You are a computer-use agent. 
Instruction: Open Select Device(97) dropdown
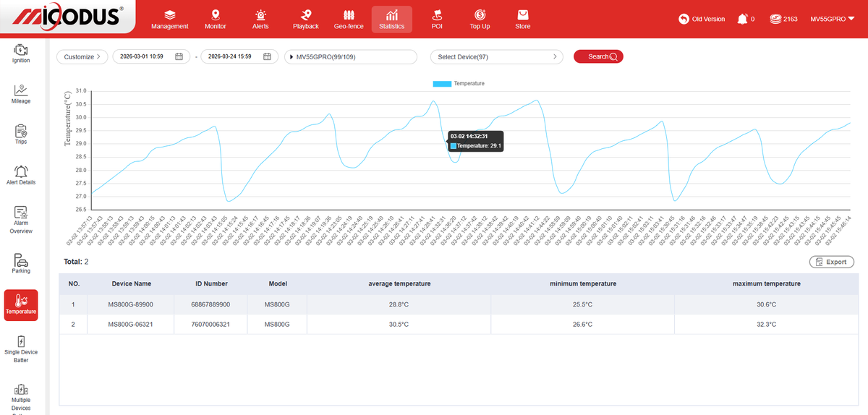pos(497,56)
